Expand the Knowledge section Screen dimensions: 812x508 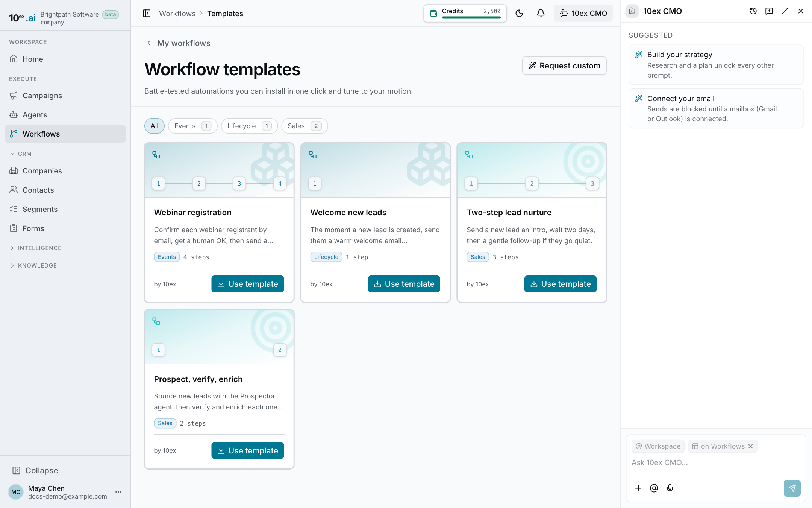pyautogui.click(x=33, y=265)
